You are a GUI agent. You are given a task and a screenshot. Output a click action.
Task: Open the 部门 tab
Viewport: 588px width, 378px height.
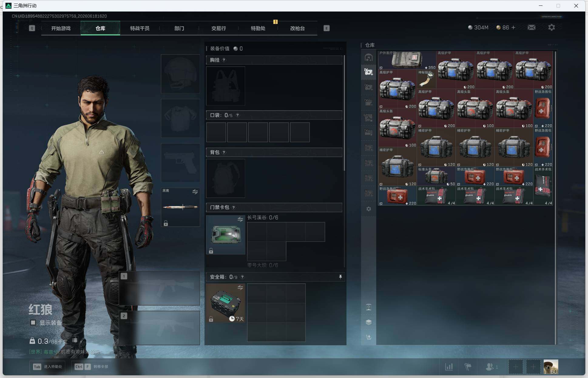pyautogui.click(x=179, y=28)
